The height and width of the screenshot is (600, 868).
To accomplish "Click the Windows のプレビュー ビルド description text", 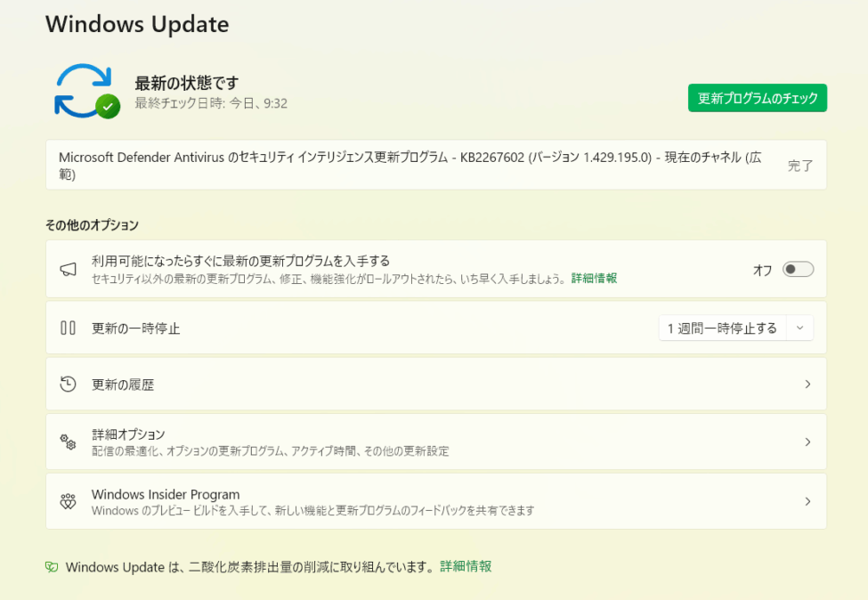I will [312, 510].
